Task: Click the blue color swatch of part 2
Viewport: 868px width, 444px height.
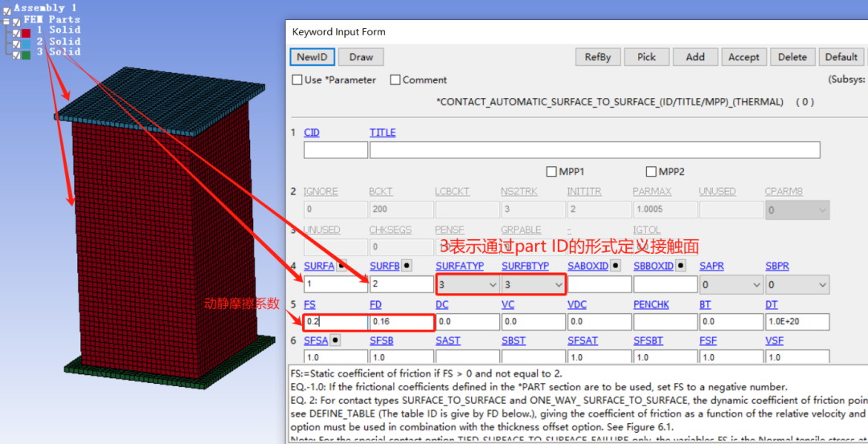Action: [x=26, y=43]
